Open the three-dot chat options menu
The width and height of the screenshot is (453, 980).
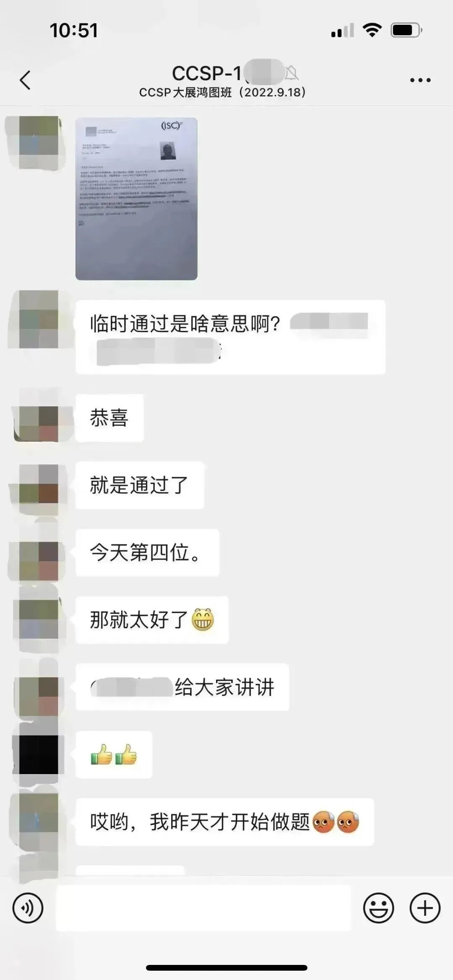point(420,80)
